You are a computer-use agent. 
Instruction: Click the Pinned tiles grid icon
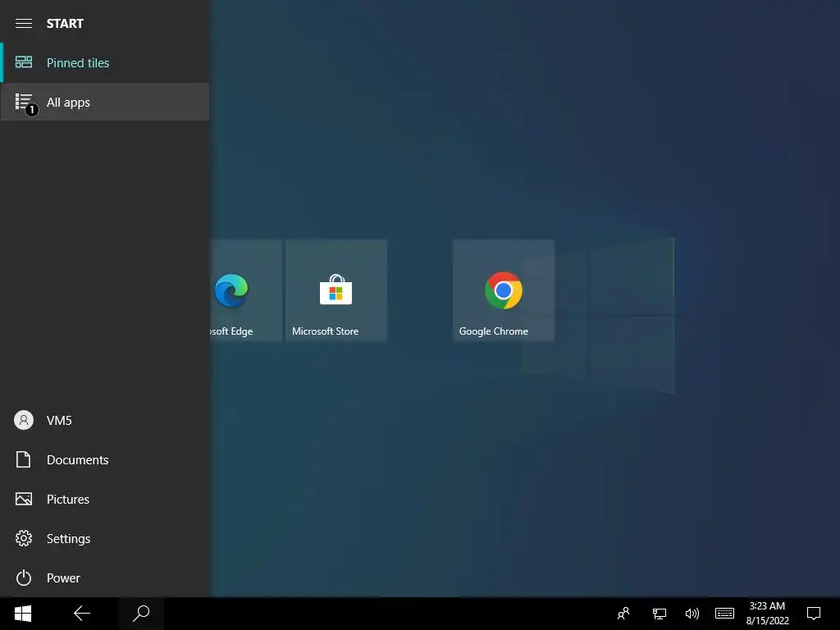[x=24, y=62]
